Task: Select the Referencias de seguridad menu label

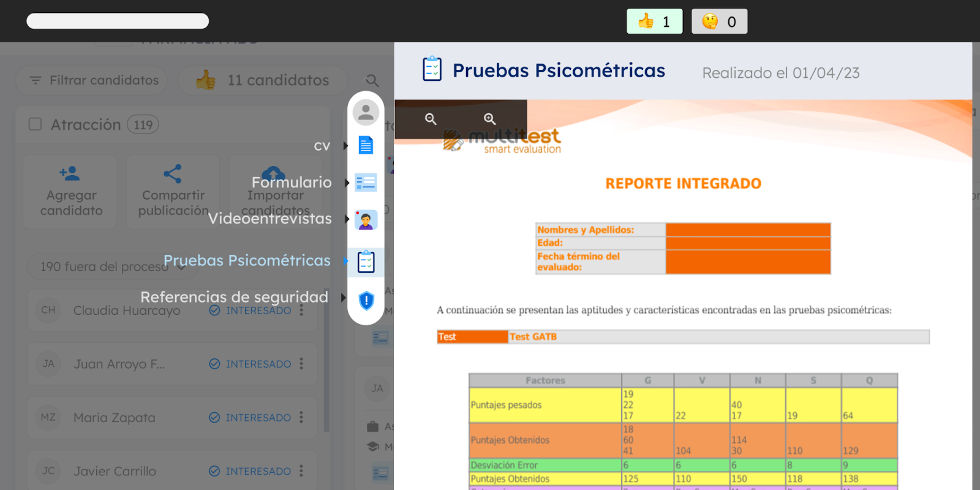Action: click(235, 297)
